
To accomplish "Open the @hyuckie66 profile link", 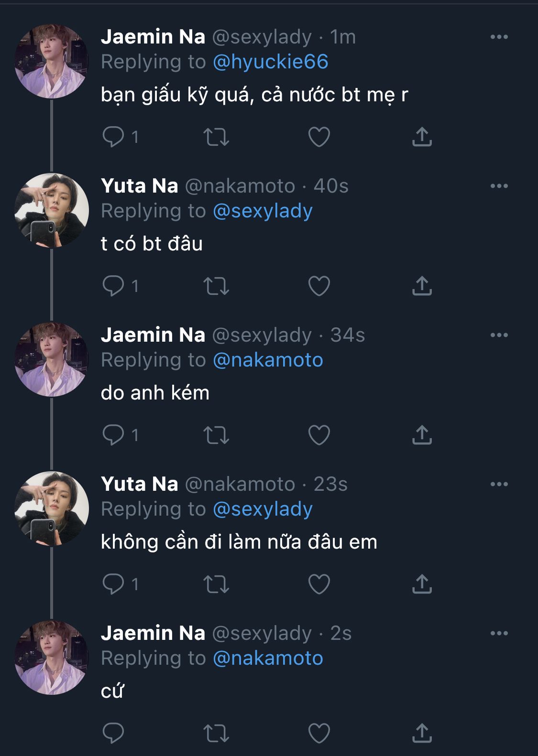I will tap(270, 62).
